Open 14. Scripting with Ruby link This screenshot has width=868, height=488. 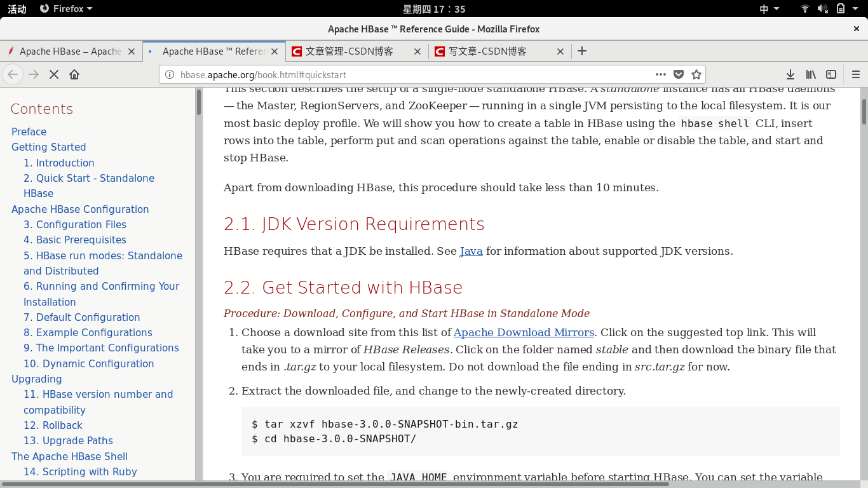click(81, 471)
